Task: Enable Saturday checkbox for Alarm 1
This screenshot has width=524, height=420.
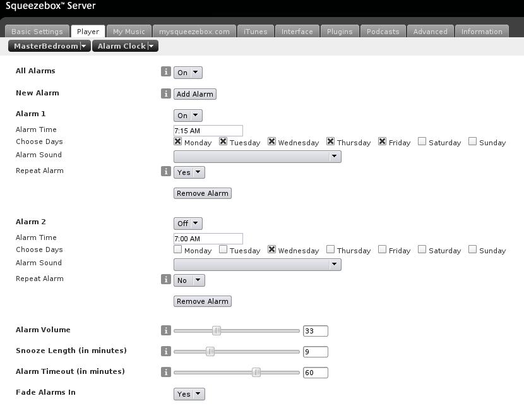Action: [x=422, y=141]
